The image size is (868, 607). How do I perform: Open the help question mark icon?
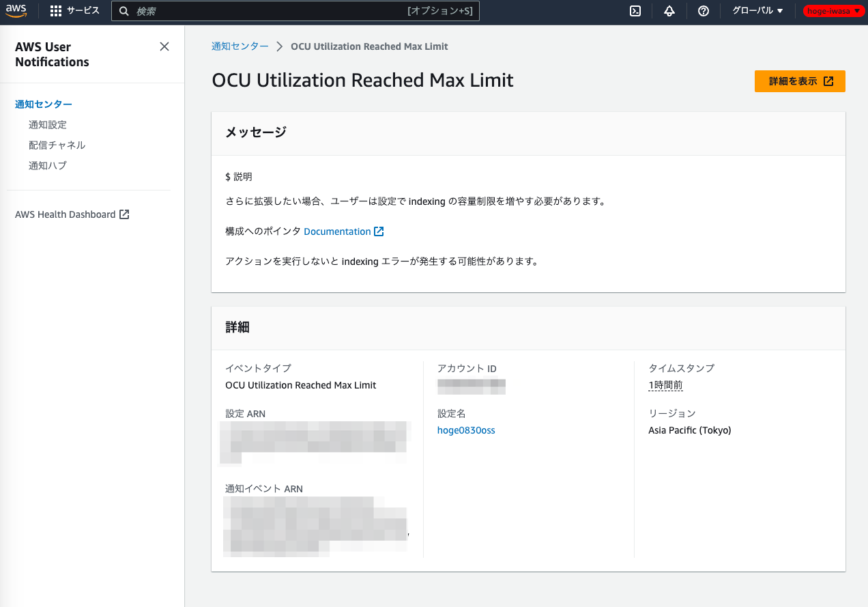pyautogui.click(x=703, y=11)
